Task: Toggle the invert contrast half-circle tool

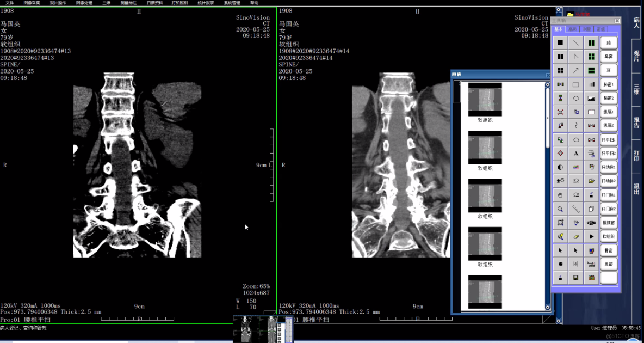Action: [560, 167]
